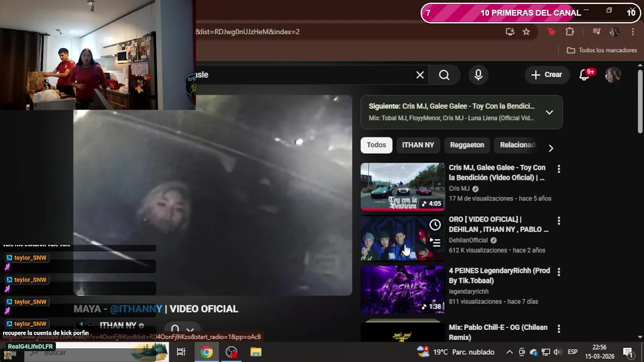Open the Chrome extensions puzzle icon
The image size is (644, 362).
coord(570,32)
